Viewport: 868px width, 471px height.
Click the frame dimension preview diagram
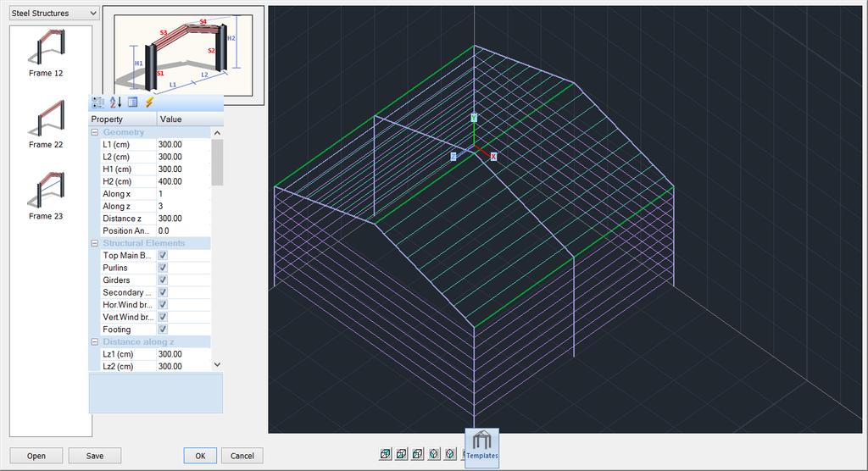[x=183, y=55]
